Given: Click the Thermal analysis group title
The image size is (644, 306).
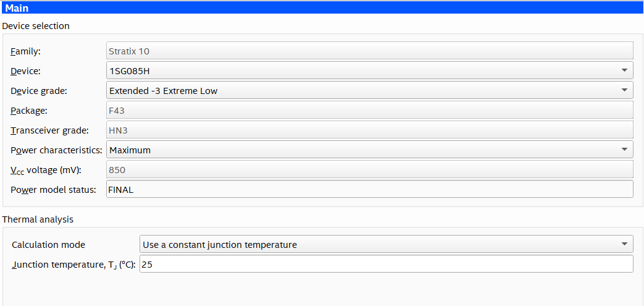Looking at the screenshot, I should pyautogui.click(x=38, y=219).
